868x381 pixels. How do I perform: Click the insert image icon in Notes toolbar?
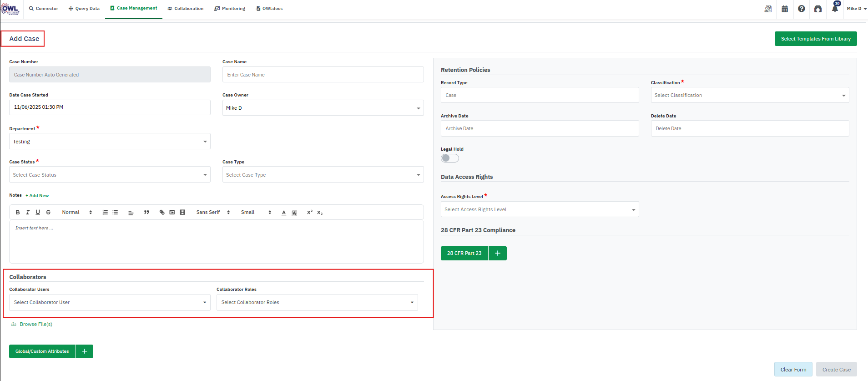172,213
